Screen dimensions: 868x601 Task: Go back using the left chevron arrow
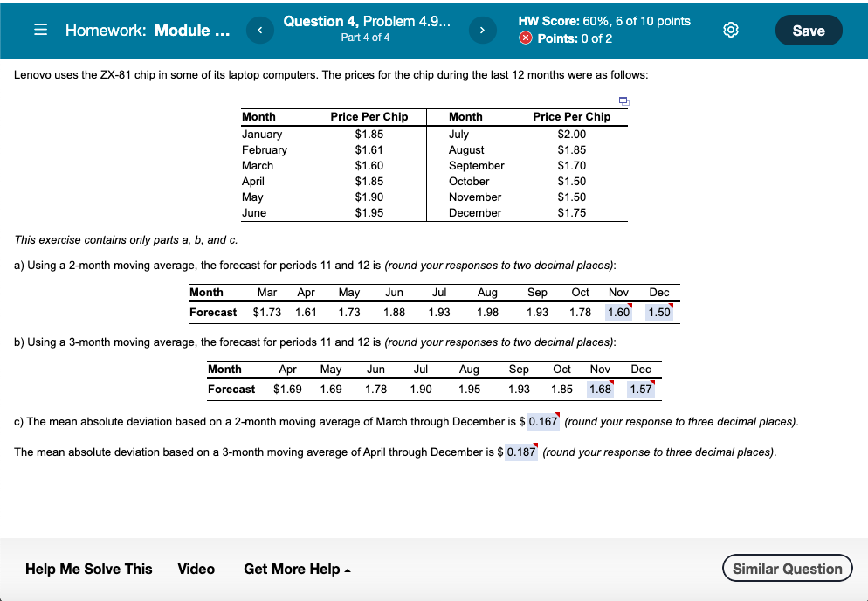(259, 30)
